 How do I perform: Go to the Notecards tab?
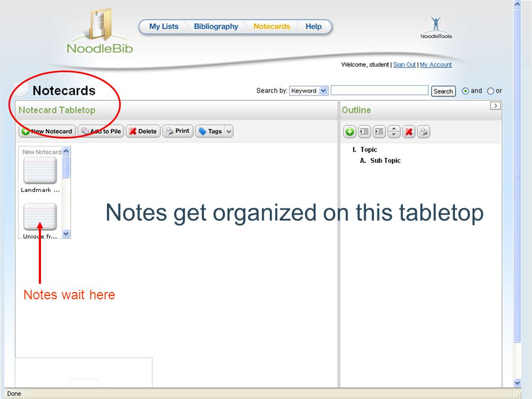click(x=272, y=27)
